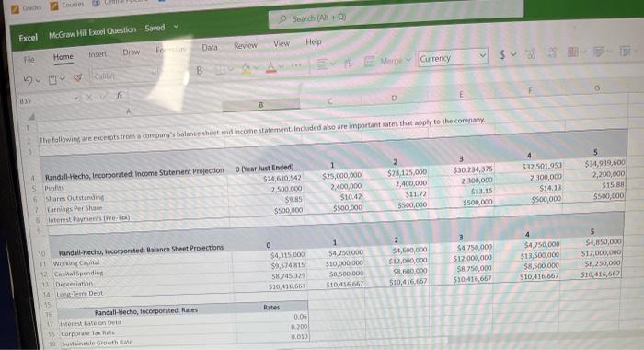The height and width of the screenshot is (350, 644).
Task: Expand the Merge dropdown arrow
Action: [408, 60]
